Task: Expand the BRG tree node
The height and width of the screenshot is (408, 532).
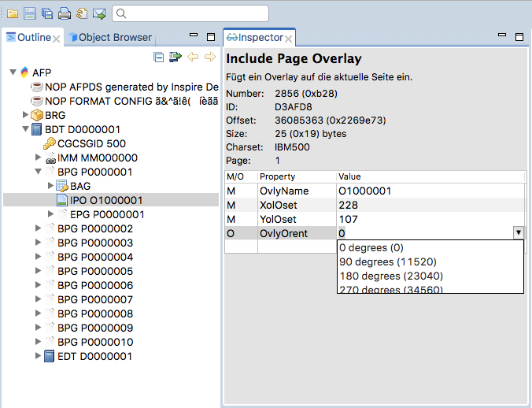Action: pyautogui.click(x=25, y=115)
